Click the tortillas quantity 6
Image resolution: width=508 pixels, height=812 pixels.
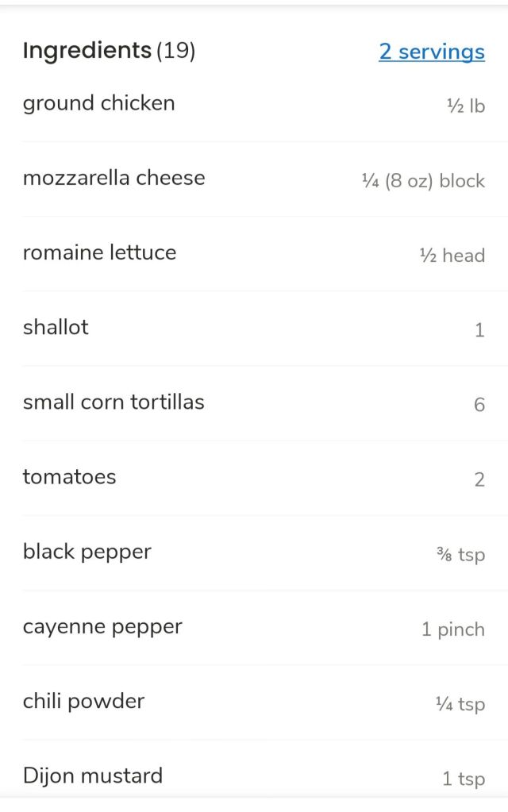pos(479,405)
